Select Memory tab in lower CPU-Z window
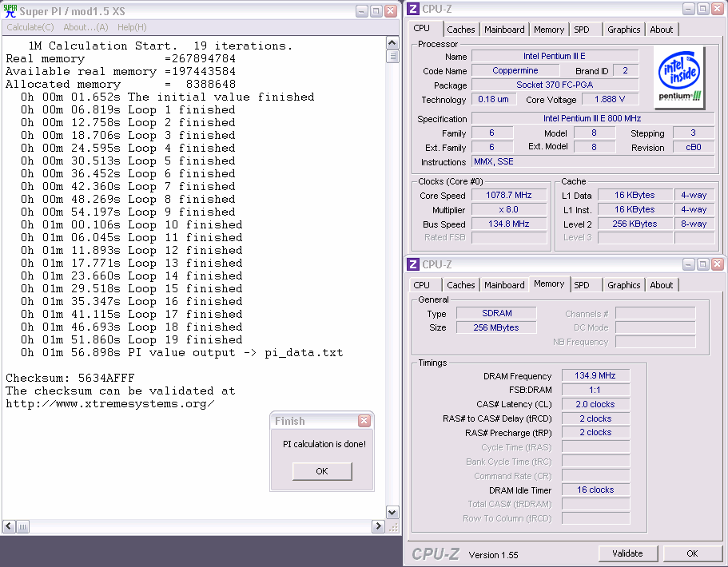Viewport: 728px width, 567px height. (x=549, y=284)
